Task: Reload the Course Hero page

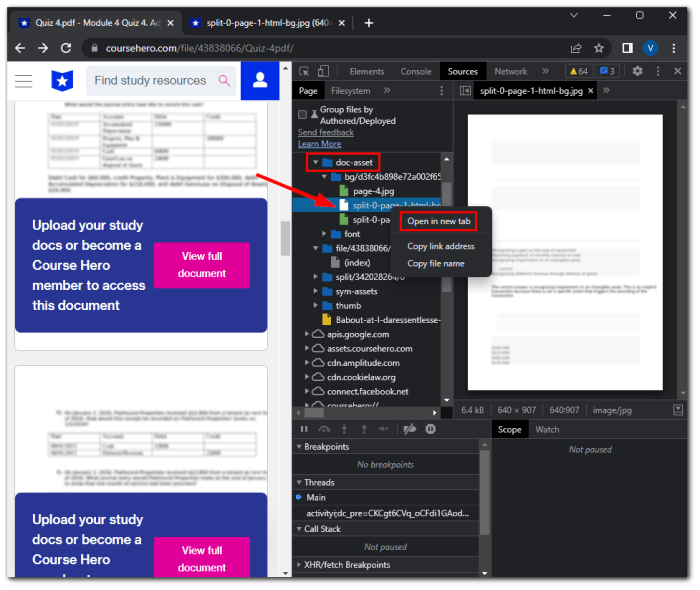Action: [x=66, y=48]
